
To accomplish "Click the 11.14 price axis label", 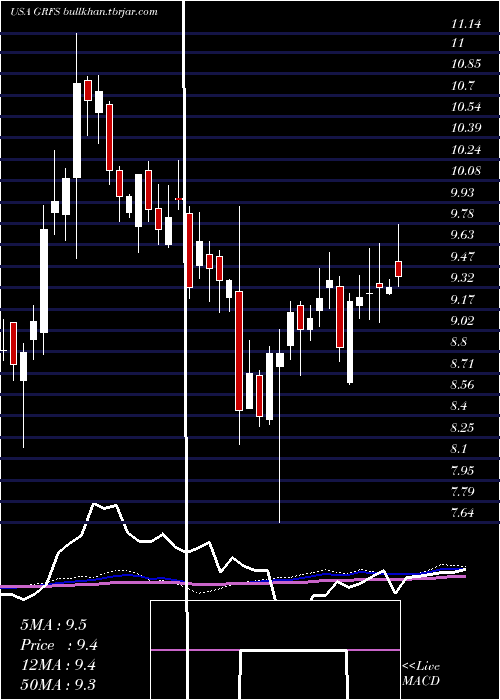I will click(x=466, y=24).
